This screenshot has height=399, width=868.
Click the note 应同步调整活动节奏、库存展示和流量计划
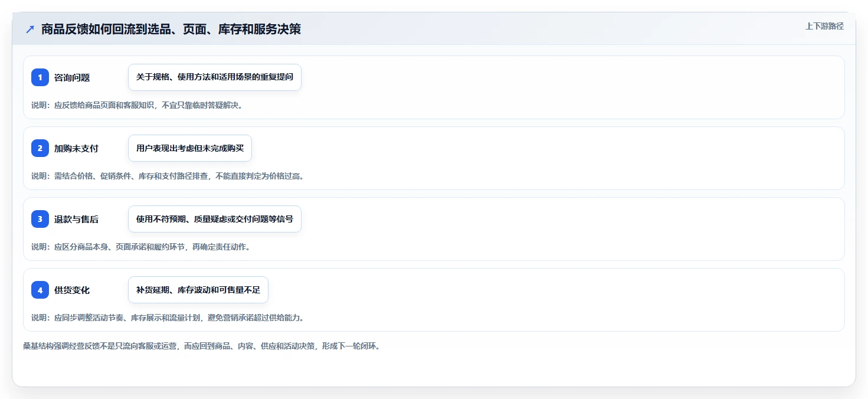click(168, 318)
